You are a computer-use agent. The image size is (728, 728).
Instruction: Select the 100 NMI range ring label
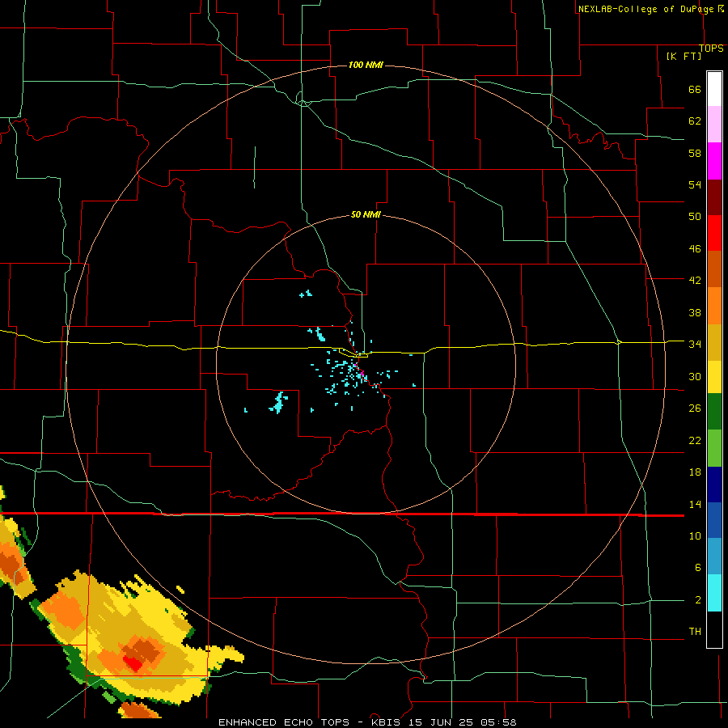click(x=366, y=65)
